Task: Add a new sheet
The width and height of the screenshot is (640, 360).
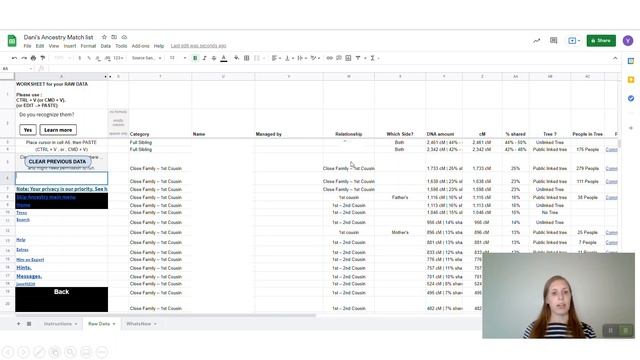Action: tap(18, 324)
